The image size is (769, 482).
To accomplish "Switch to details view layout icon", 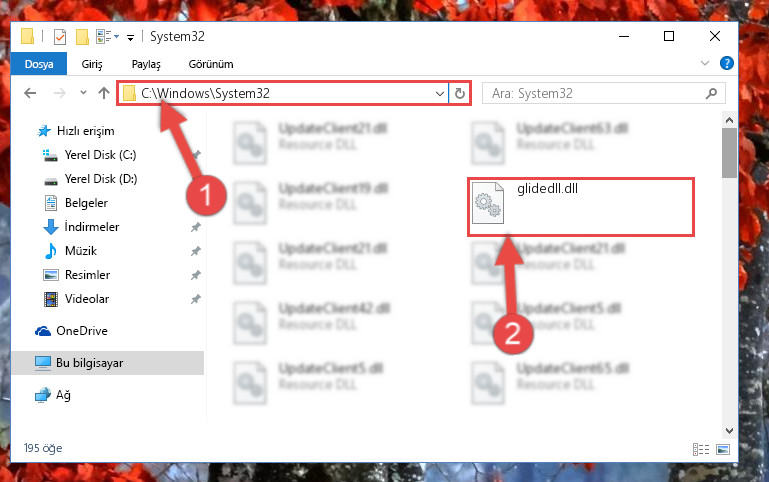I will [x=701, y=449].
